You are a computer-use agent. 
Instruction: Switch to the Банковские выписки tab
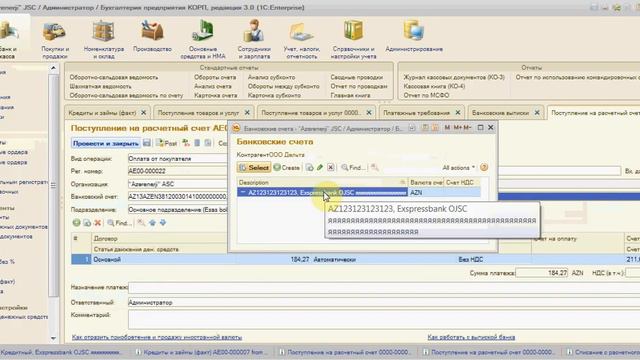[x=500, y=113]
